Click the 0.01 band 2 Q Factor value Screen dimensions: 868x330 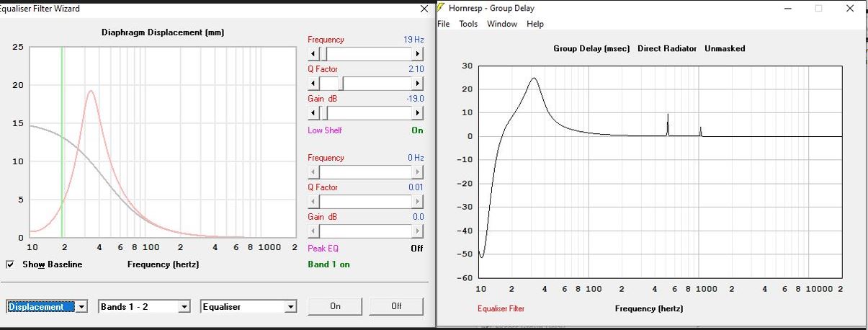click(x=416, y=187)
